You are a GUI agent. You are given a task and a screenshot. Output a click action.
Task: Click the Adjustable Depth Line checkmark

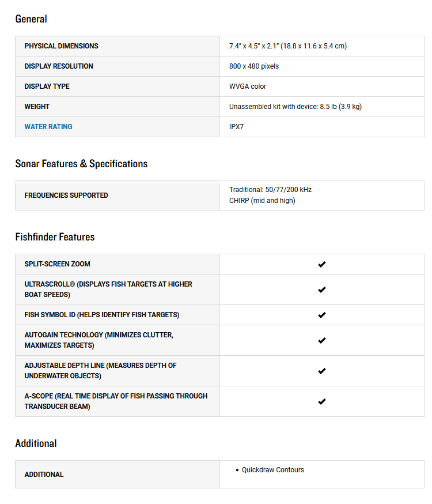pyautogui.click(x=322, y=371)
